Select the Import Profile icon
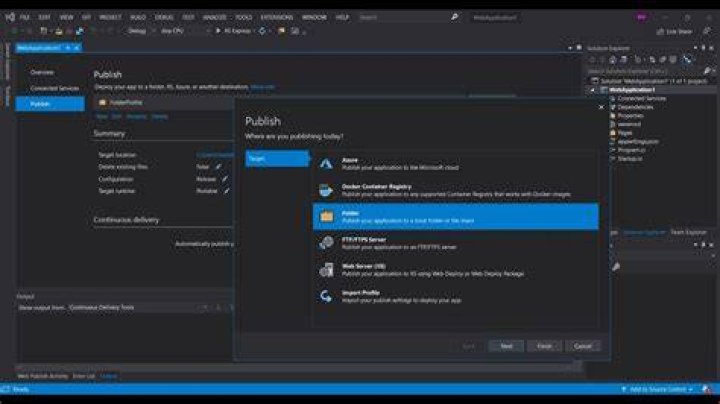 [326, 296]
